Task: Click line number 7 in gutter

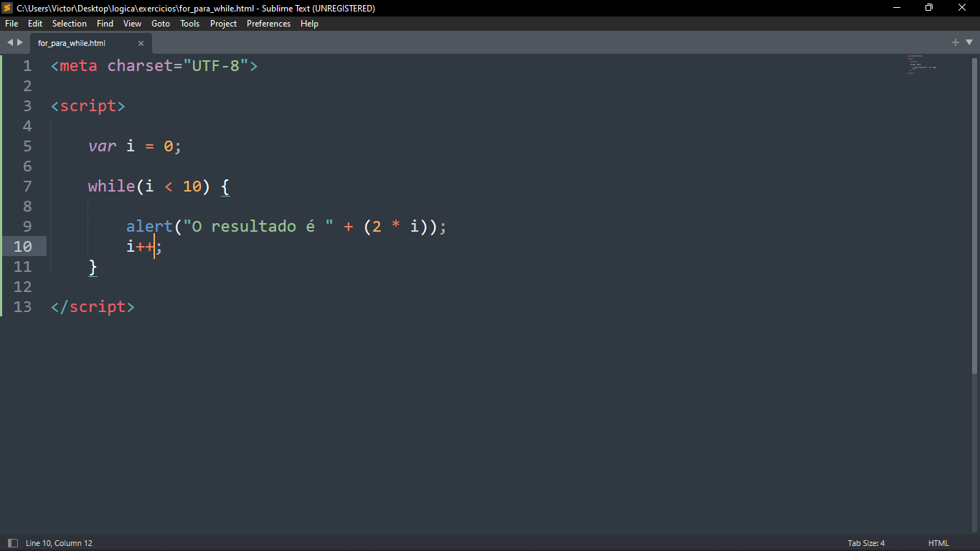Action: [27, 187]
